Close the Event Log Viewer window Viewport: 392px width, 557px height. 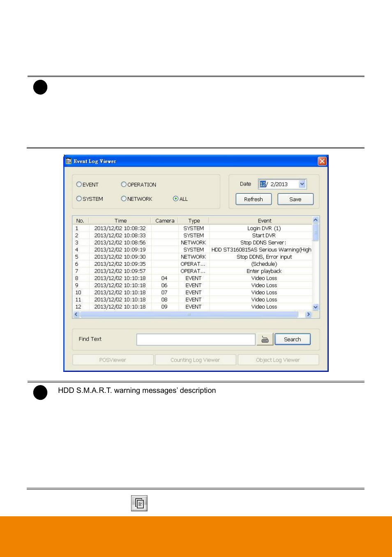tap(322, 161)
